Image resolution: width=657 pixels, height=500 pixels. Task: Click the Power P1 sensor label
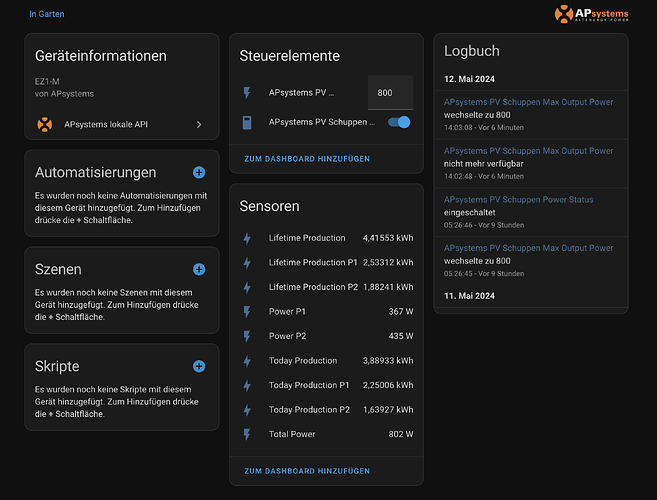click(x=287, y=311)
